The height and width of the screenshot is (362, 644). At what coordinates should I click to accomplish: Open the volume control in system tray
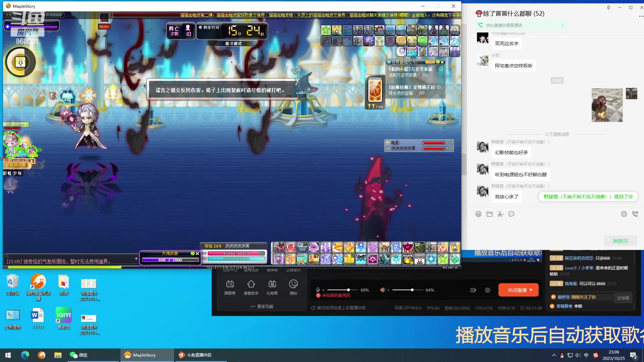[578, 355]
